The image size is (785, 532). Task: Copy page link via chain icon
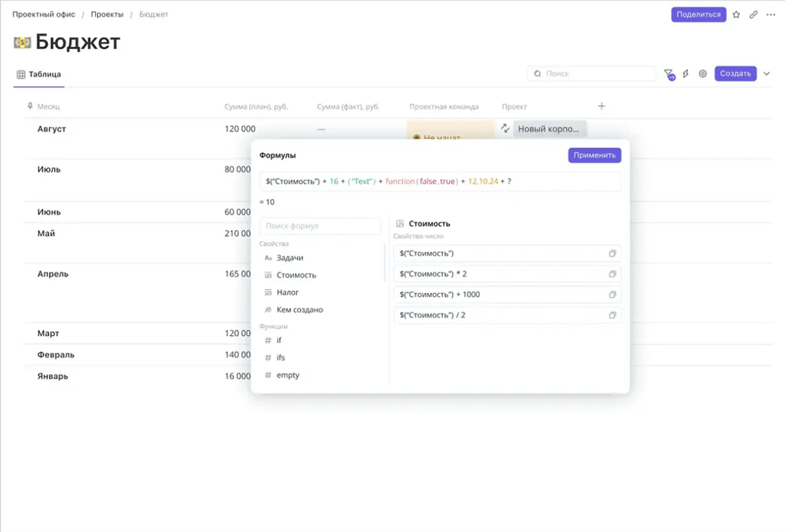[x=753, y=15]
